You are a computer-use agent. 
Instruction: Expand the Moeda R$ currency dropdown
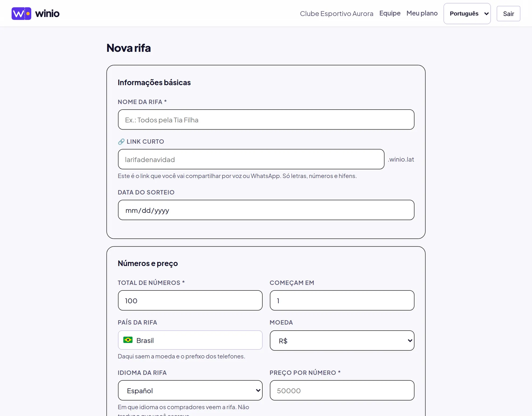(342, 340)
